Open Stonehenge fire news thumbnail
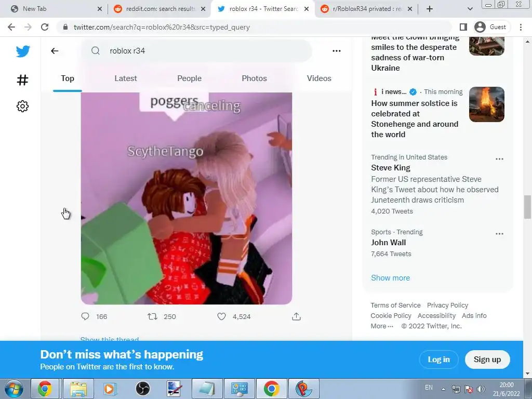This screenshot has width=532, height=399. click(486, 104)
